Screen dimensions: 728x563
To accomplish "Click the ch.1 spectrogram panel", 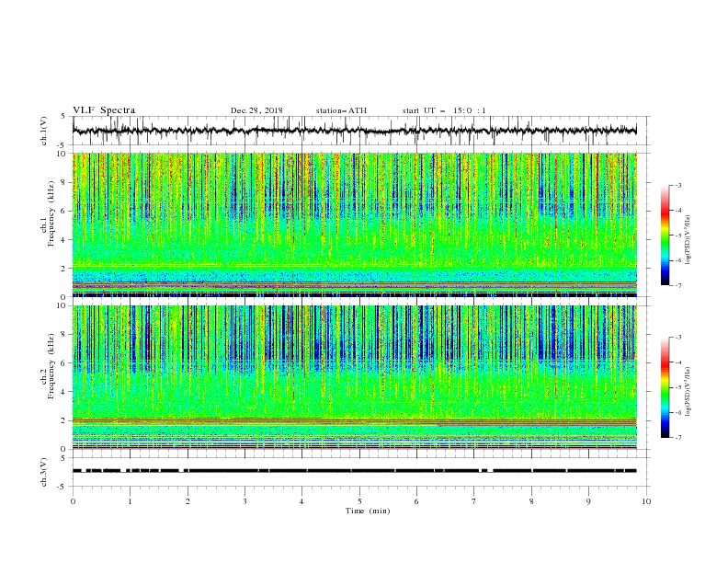I will click(x=354, y=224).
